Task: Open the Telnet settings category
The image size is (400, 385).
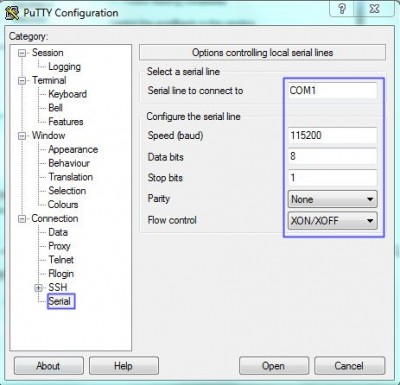Action: pos(61,260)
